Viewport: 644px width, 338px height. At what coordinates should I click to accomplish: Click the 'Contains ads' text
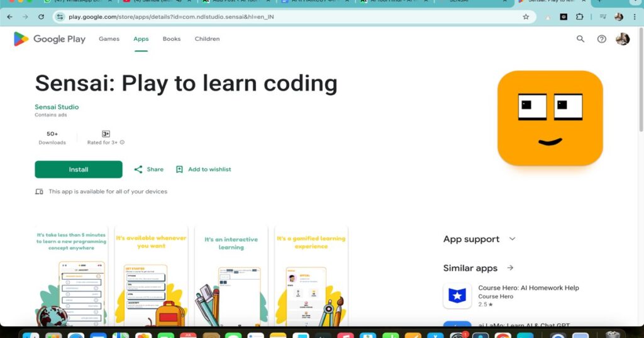50,115
